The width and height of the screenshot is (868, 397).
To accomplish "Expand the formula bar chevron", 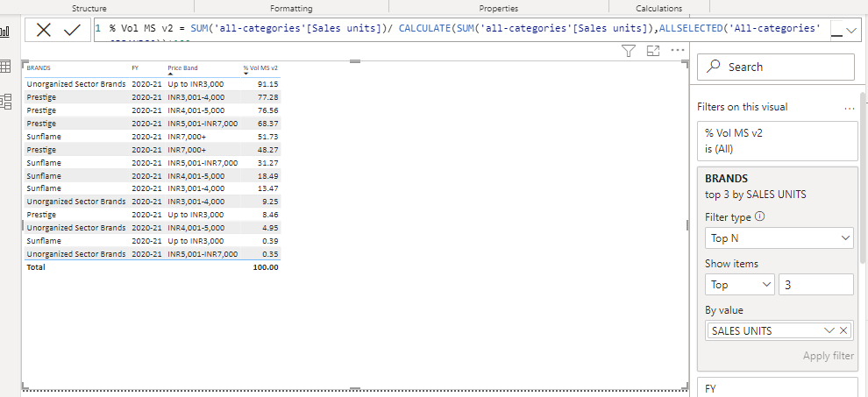I will tap(851, 31).
